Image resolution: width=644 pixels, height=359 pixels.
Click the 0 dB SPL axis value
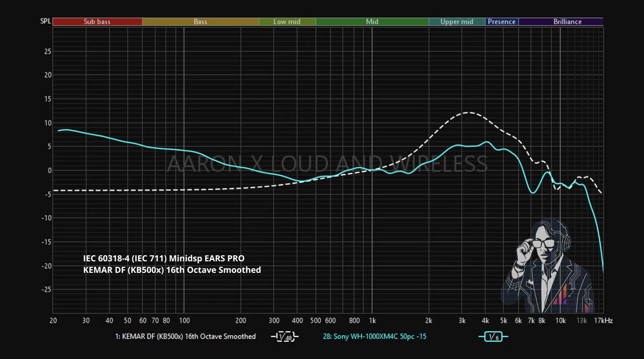[49, 170]
